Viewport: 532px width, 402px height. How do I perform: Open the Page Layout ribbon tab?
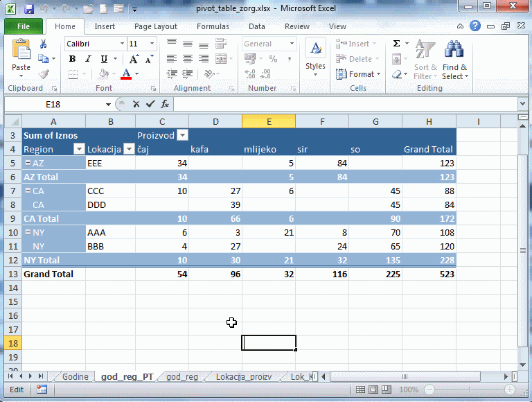[156, 26]
